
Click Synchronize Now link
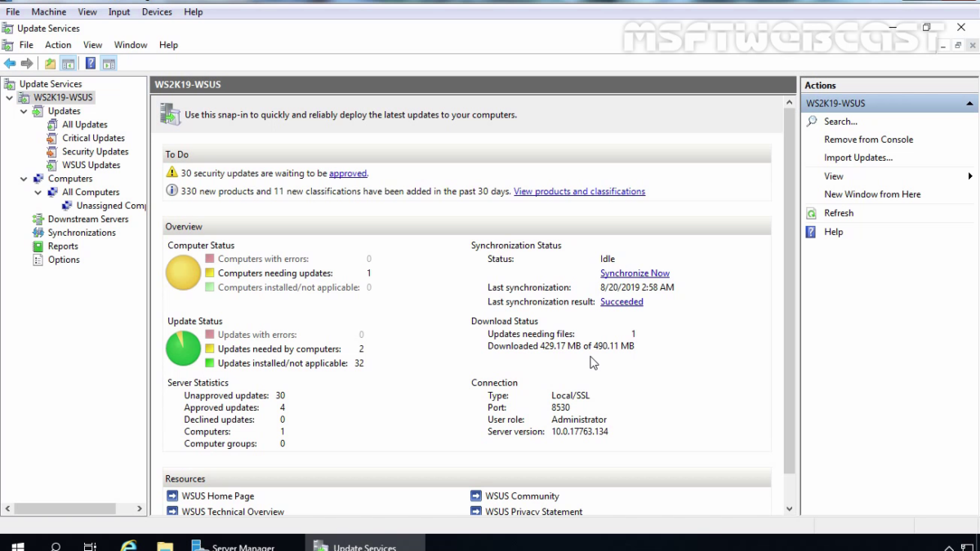click(x=635, y=273)
